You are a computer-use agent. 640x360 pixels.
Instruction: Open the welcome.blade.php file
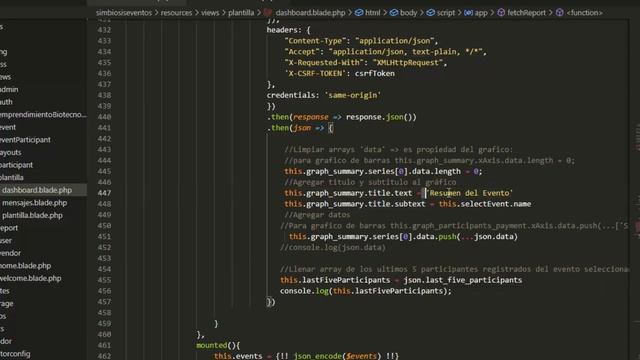coord(31,278)
